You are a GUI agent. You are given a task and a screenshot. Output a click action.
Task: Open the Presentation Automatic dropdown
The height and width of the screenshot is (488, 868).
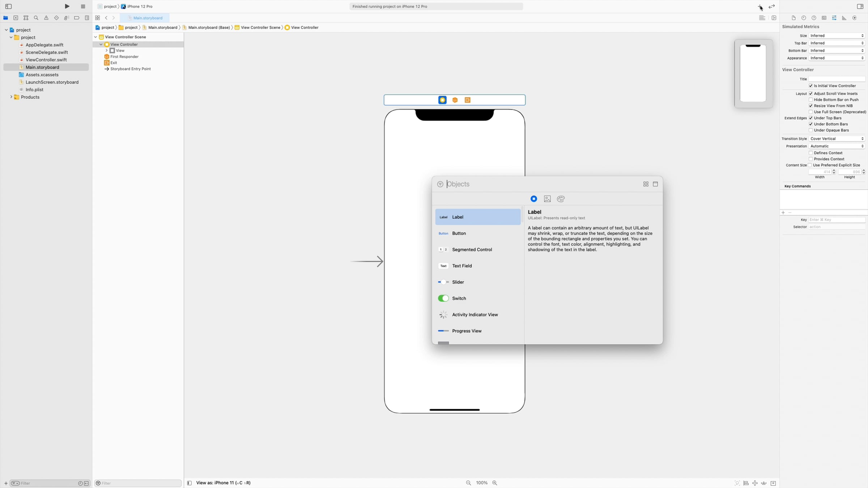(837, 146)
